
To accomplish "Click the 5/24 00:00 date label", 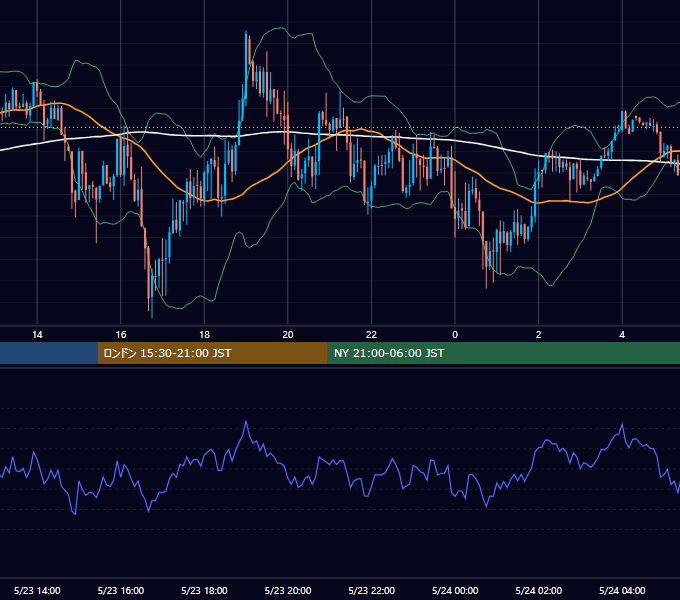I will coord(455,590).
